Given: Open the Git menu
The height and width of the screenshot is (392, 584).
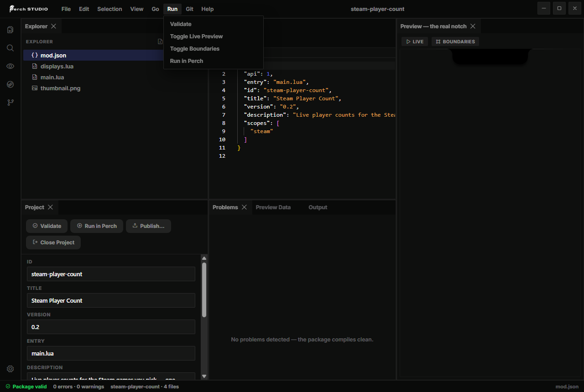Looking at the screenshot, I should click(189, 9).
